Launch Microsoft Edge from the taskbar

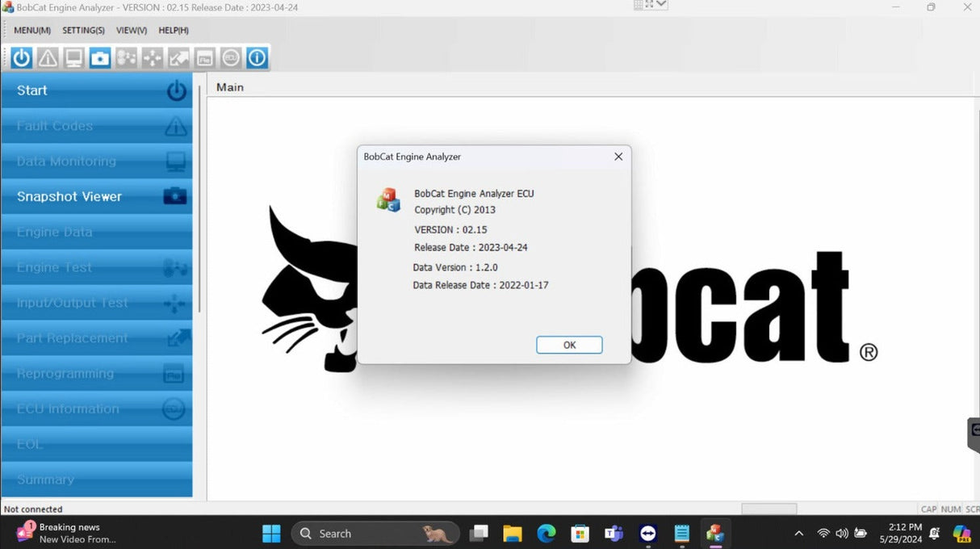click(x=547, y=534)
